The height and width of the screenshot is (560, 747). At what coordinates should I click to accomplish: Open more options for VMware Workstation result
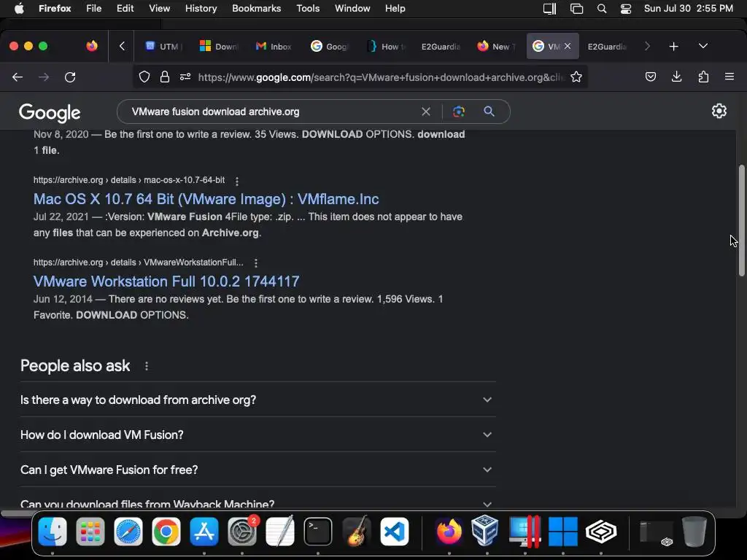(x=256, y=262)
